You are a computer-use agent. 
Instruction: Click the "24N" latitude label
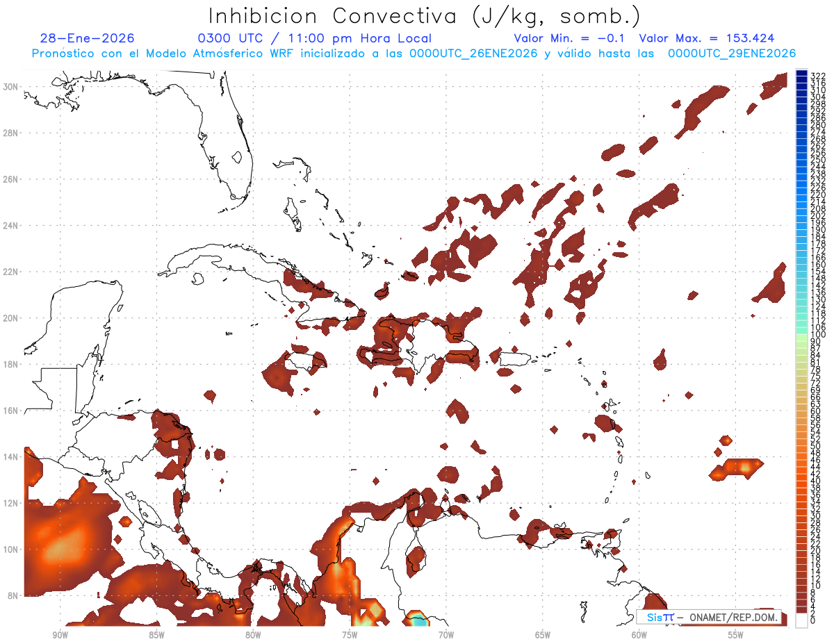click(10, 225)
